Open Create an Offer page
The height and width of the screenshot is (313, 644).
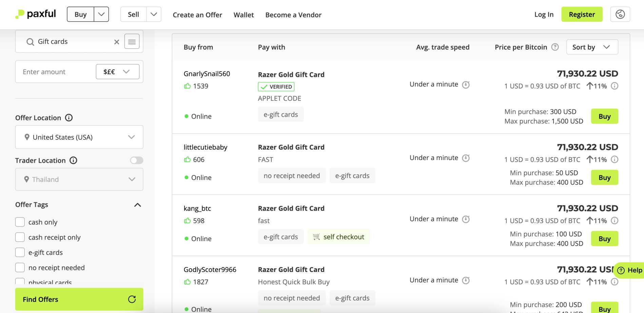tap(197, 15)
